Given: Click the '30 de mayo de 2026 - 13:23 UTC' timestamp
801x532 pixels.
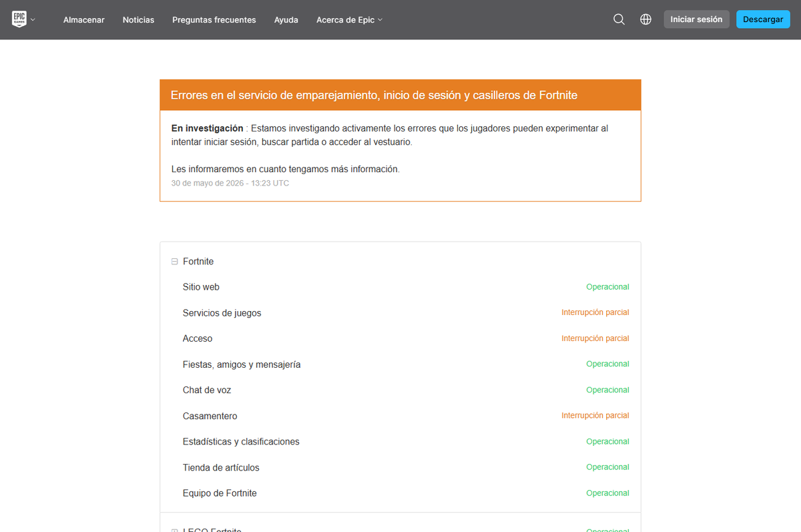Looking at the screenshot, I should click(x=230, y=183).
